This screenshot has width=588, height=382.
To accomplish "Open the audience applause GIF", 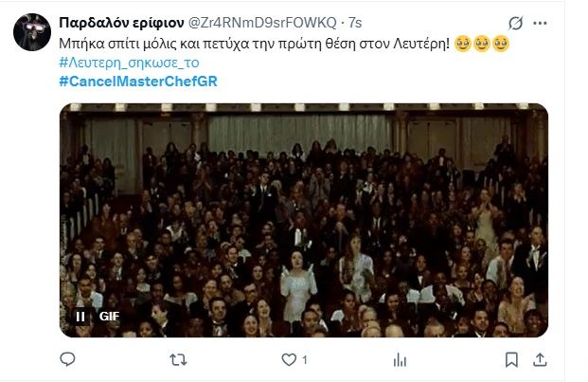I will tap(304, 220).
